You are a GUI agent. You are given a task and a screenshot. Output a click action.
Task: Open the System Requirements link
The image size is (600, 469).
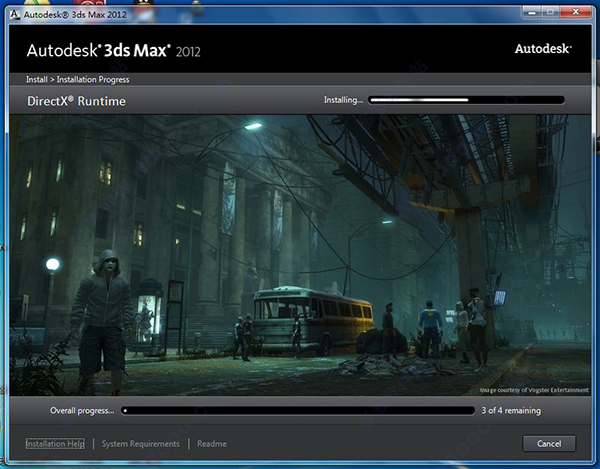pyautogui.click(x=140, y=444)
